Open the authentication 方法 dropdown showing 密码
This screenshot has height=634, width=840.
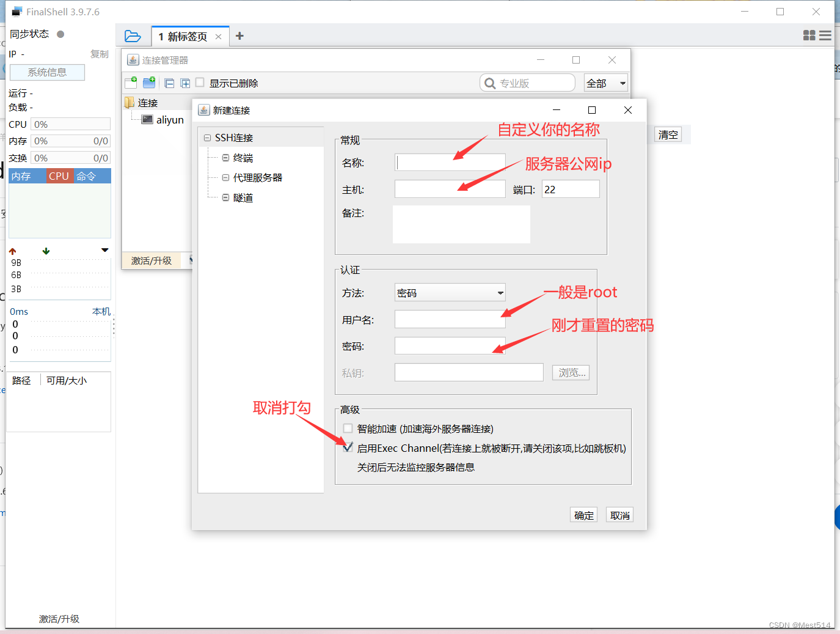[450, 292]
